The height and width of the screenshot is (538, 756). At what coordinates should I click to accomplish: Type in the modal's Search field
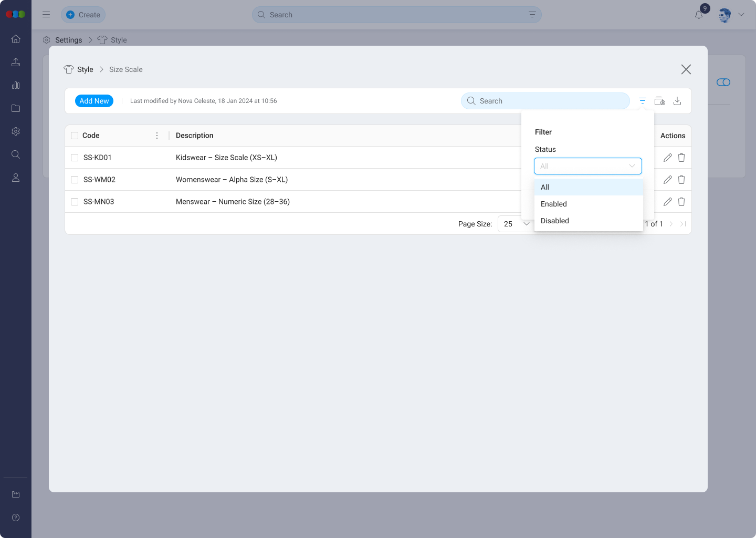click(545, 100)
